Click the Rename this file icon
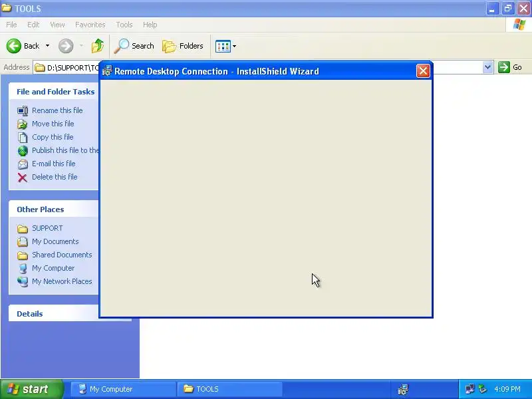 (x=23, y=110)
